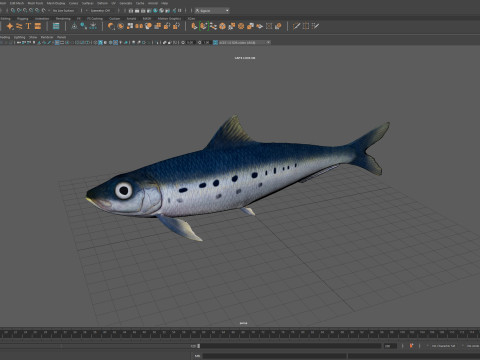
Task: Click the rightmost pencil-with-lines shelf icon
Action: coord(315,26)
